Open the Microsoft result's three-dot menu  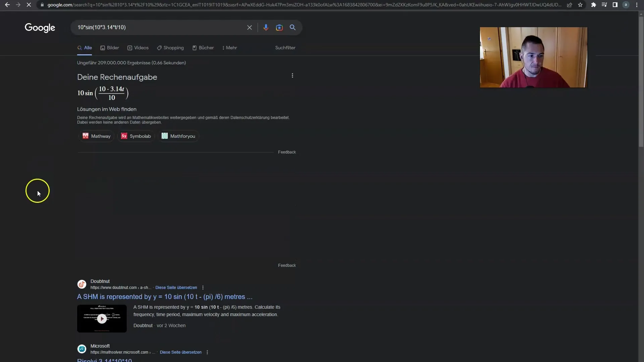coord(207,352)
